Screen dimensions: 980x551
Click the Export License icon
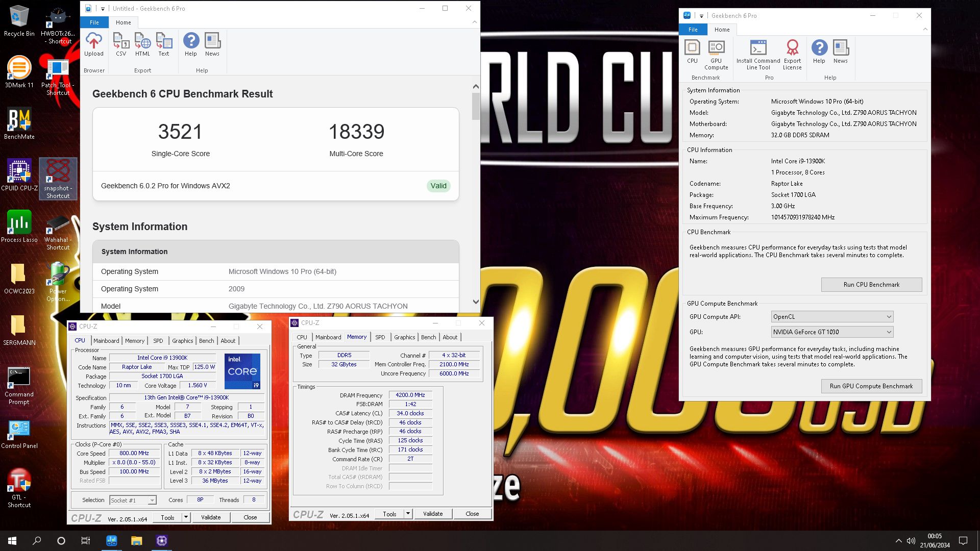coord(792,55)
